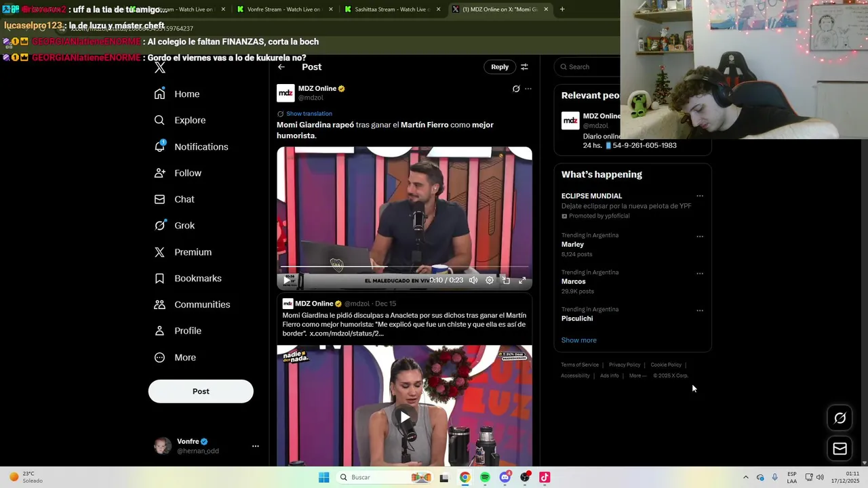Open the ECLIPSE MUNDIAL promoted trend

pos(591,196)
